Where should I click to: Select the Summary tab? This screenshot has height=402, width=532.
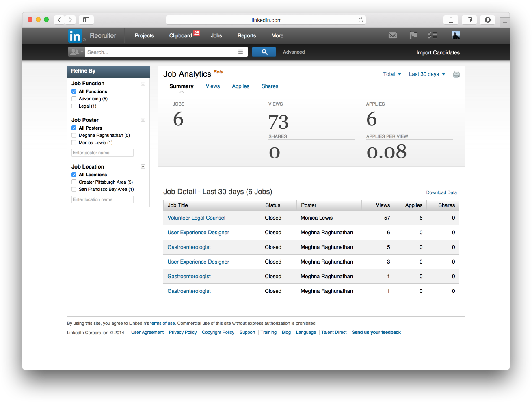click(182, 86)
